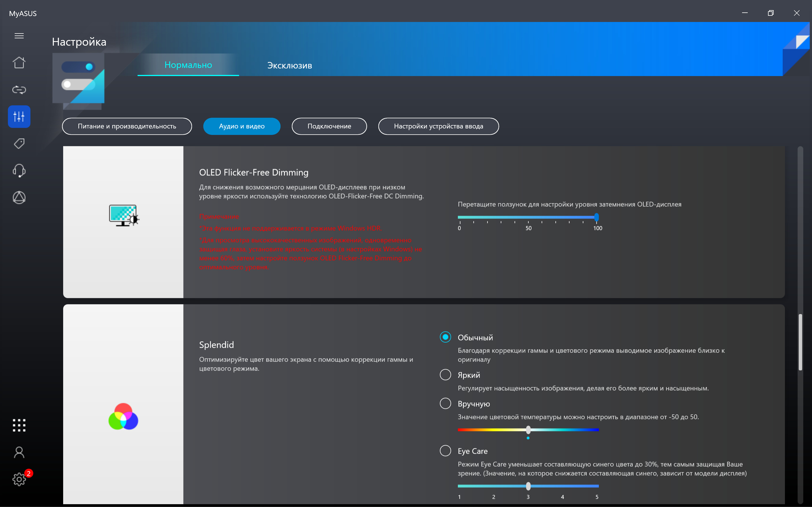The height and width of the screenshot is (507, 812).
Task: Switch to Эксклюзив tab
Action: tap(290, 65)
